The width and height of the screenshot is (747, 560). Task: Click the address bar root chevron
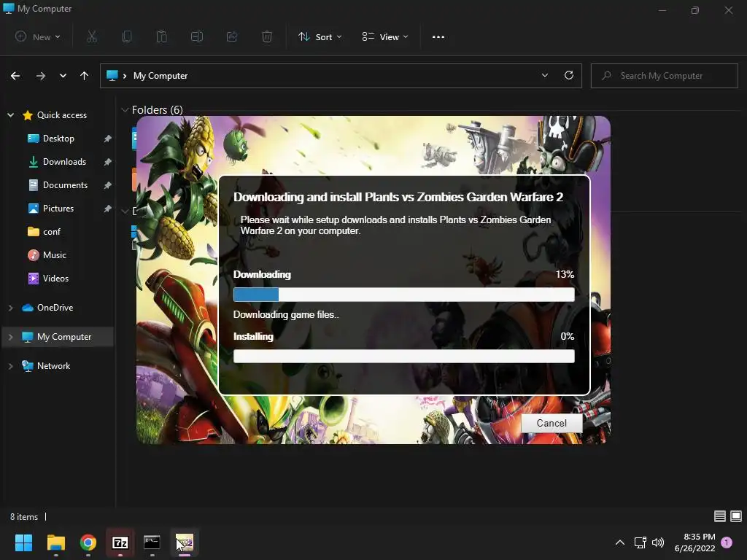tap(124, 76)
